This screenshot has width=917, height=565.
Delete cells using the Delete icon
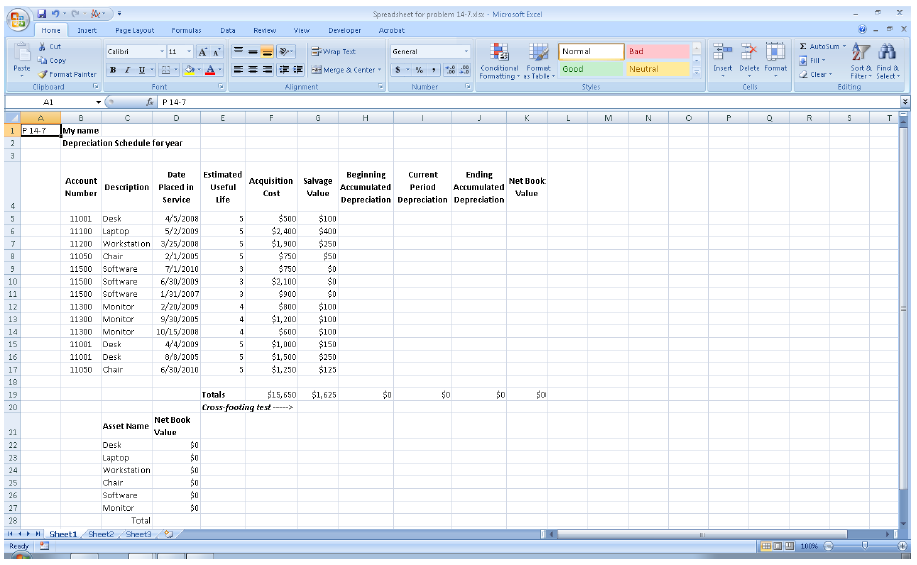click(749, 53)
